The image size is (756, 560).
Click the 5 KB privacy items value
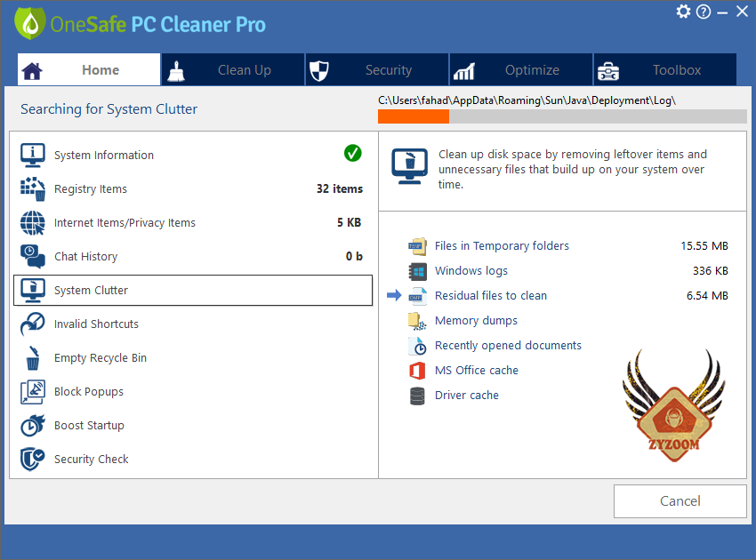[x=349, y=222]
